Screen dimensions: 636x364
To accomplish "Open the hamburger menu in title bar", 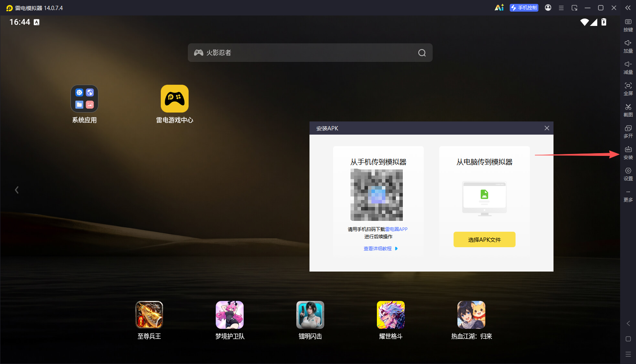I will coord(561,8).
